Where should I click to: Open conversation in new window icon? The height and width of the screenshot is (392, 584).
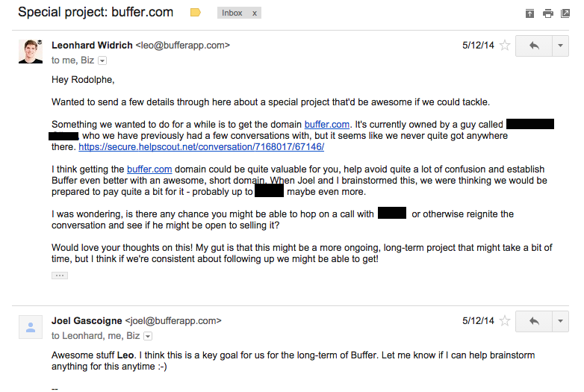[565, 13]
